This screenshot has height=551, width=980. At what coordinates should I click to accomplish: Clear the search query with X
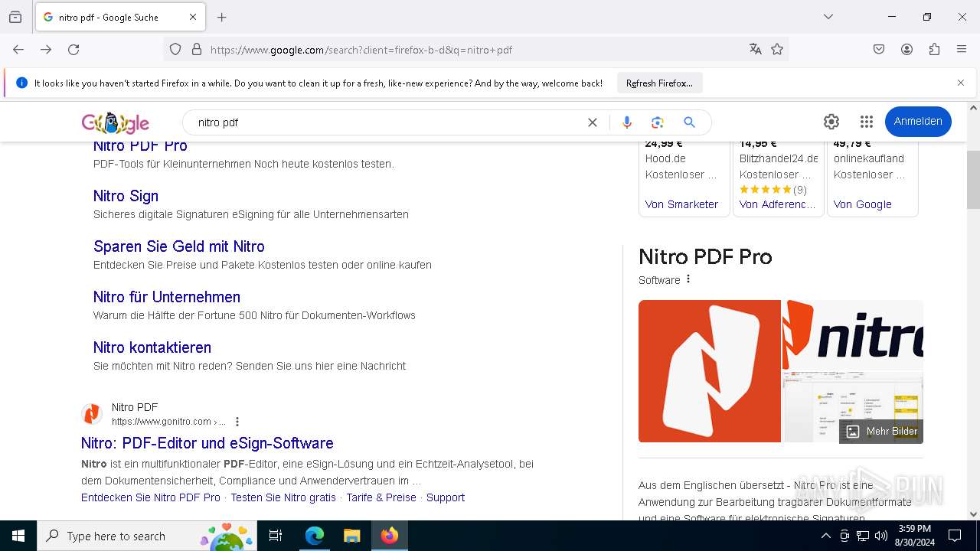[x=593, y=122]
